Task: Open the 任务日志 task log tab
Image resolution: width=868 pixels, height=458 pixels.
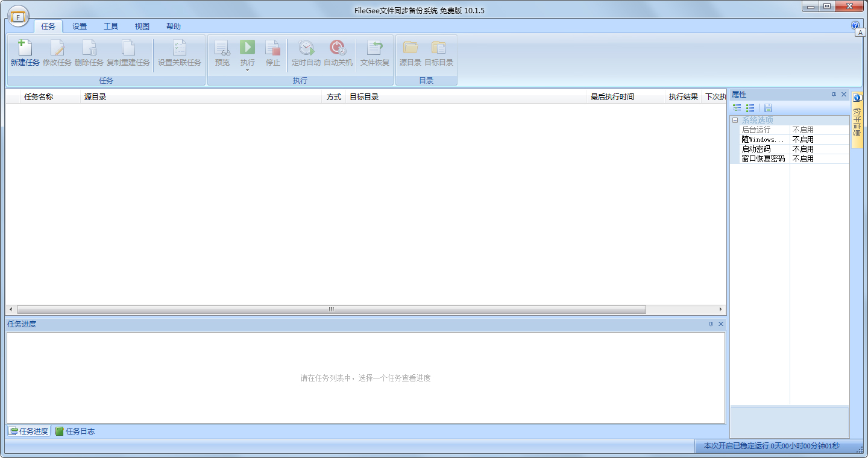Action: 75,431
